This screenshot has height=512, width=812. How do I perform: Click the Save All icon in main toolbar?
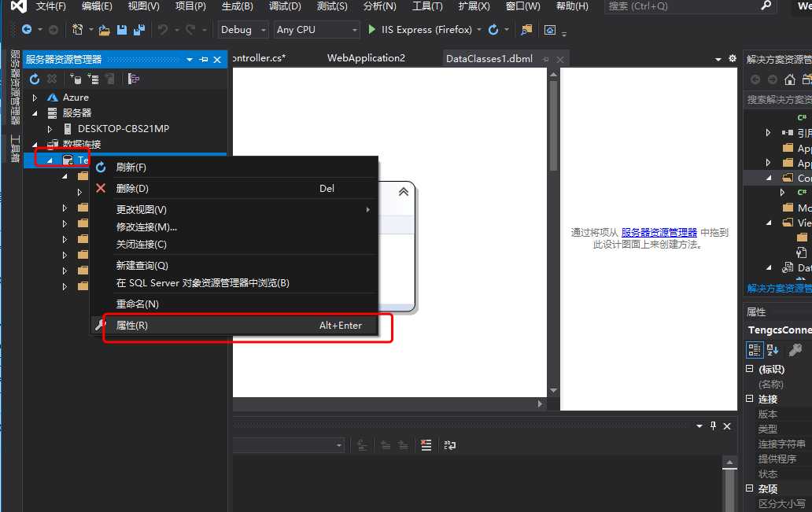coord(139,30)
